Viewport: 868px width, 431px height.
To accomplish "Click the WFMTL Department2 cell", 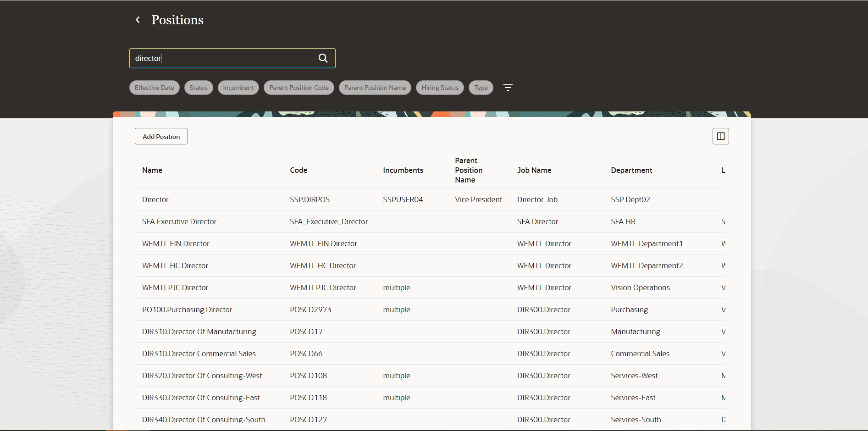I will (647, 265).
